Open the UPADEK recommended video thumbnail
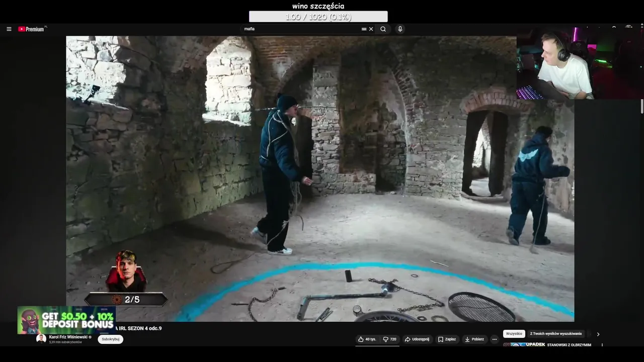This screenshot has height=362, width=644. click(524, 344)
